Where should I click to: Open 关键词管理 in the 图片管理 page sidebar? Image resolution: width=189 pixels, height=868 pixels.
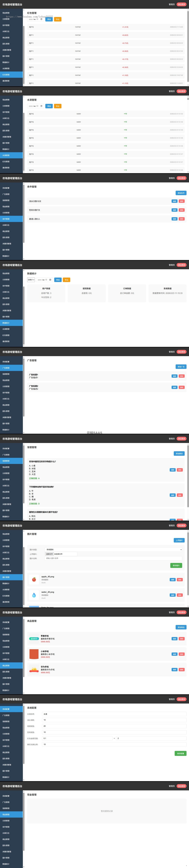pyautogui.click(x=11, y=571)
